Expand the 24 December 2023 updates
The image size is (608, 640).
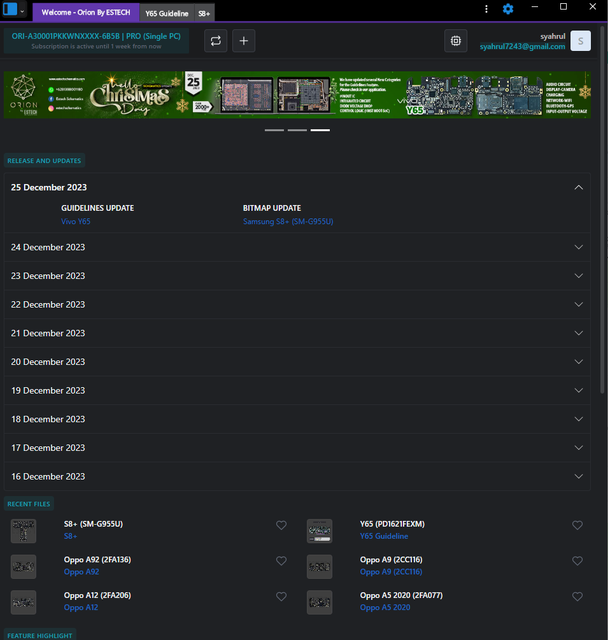(297, 247)
